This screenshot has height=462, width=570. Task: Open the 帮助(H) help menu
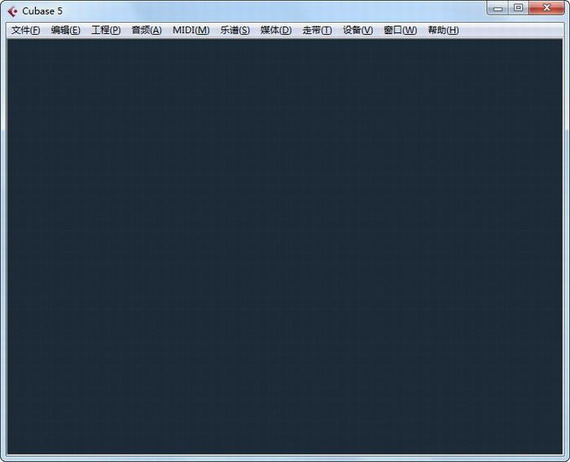(443, 30)
